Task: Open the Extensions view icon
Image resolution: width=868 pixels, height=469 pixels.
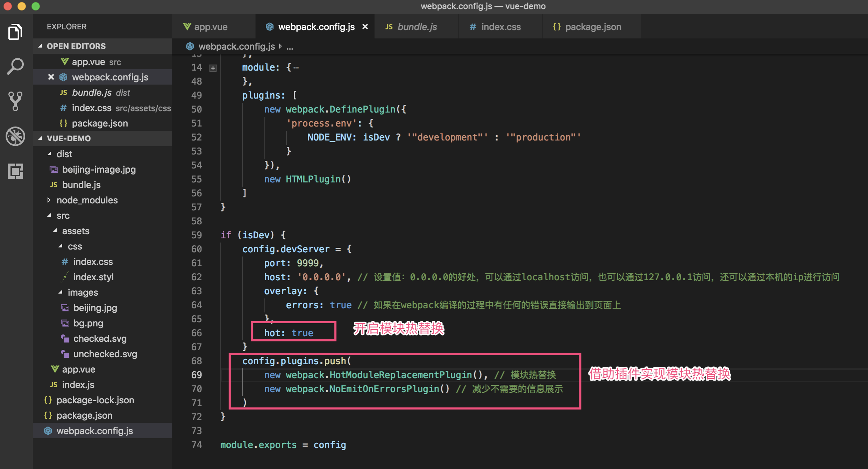Action: (x=15, y=171)
